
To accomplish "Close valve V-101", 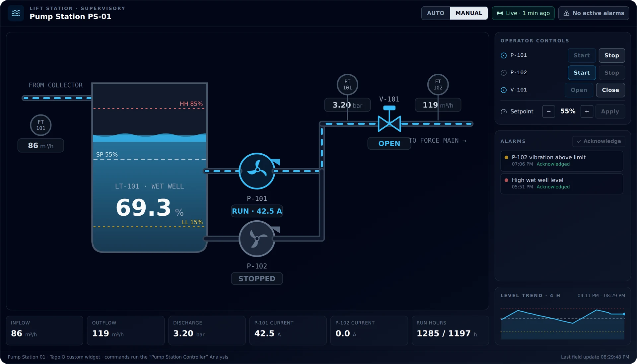I will (610, 90).
